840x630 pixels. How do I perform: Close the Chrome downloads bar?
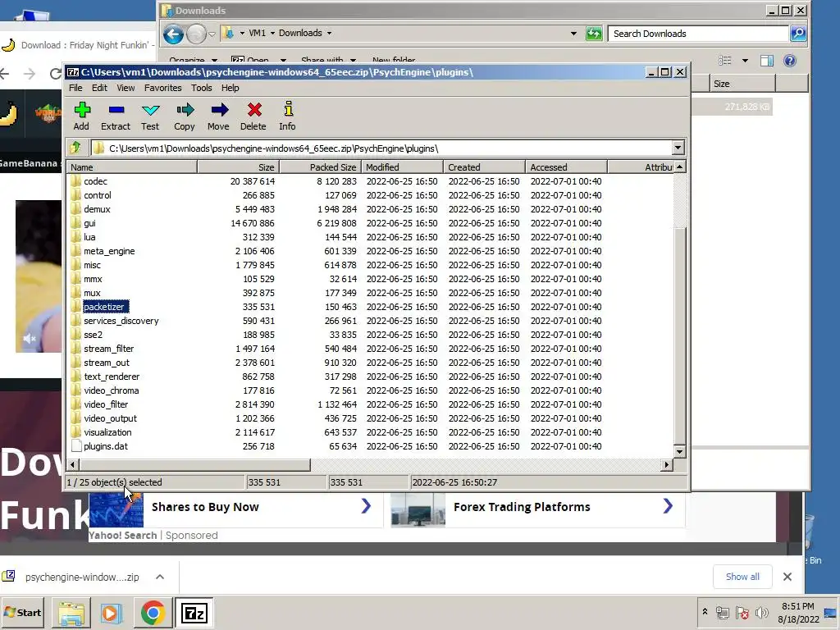coord(787,577)
